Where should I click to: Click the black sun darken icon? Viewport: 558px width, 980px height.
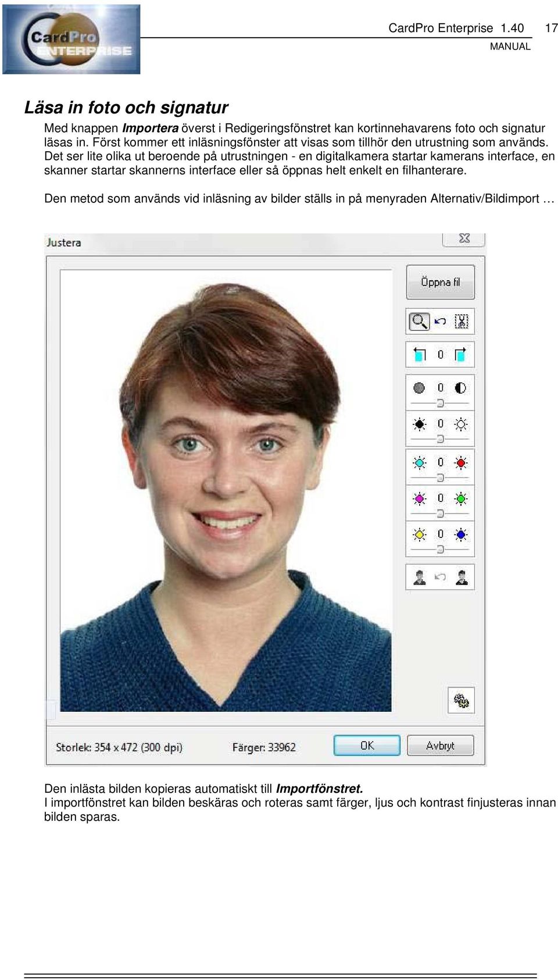(x=419, y=424)
